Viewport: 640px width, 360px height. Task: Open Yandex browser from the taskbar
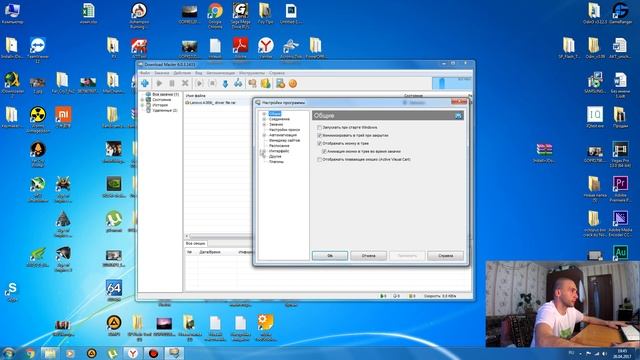(133, 353)
